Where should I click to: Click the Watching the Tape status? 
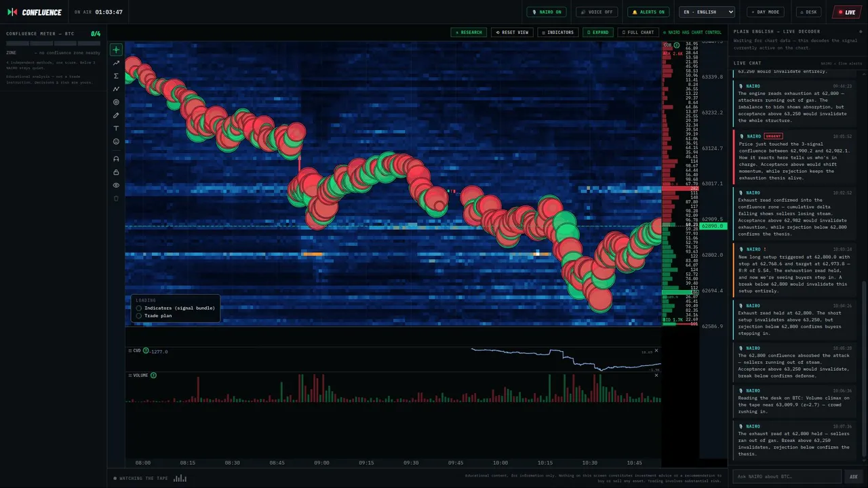coord(141,479)
